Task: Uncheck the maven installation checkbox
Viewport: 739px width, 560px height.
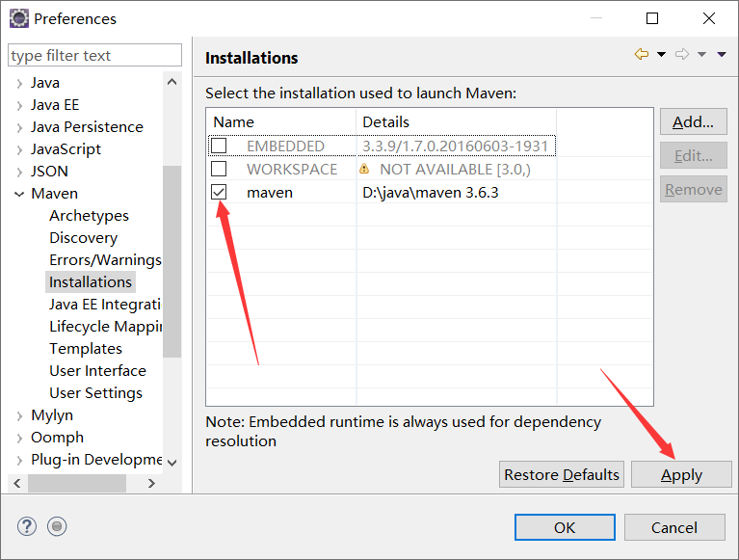Action: (219, 192)
